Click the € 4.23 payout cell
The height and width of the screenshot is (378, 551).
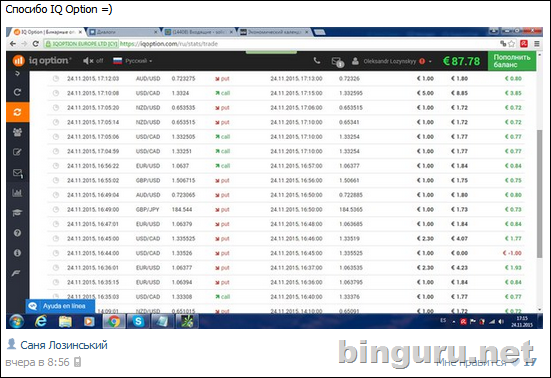coord(459,268)
